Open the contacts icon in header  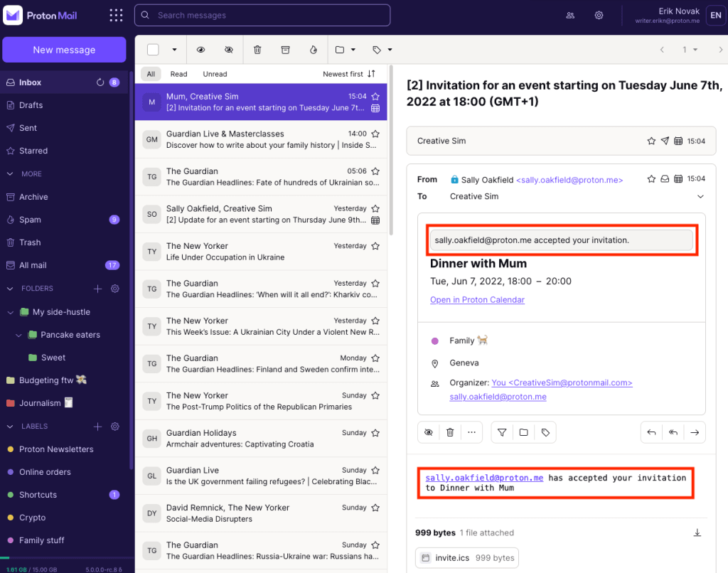coord(570,16)
